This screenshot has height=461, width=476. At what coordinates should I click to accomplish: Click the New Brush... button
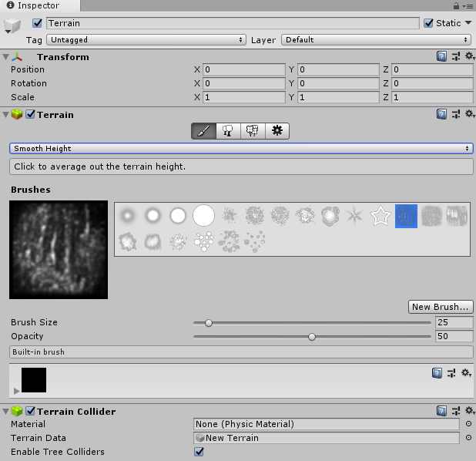441,307
